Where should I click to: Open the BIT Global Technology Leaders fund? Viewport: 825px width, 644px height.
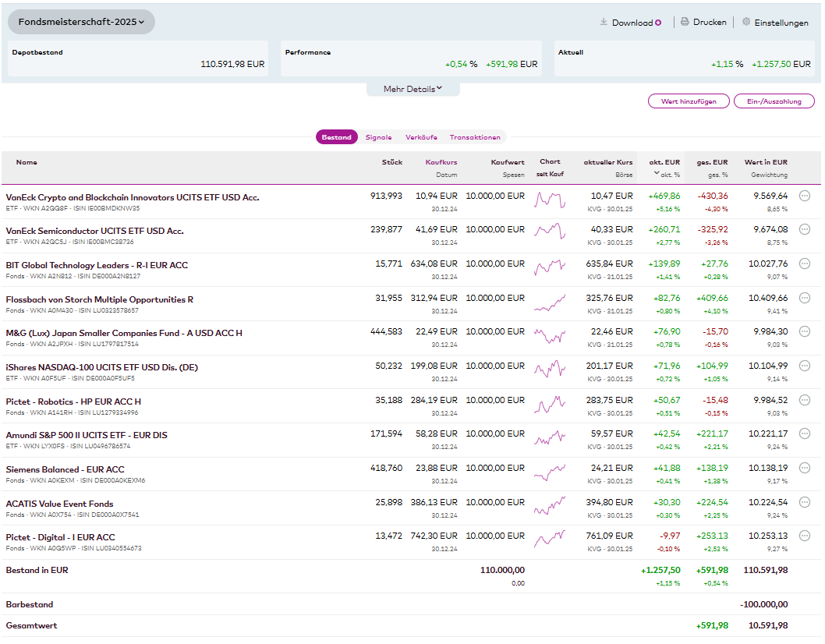(97, 265)
